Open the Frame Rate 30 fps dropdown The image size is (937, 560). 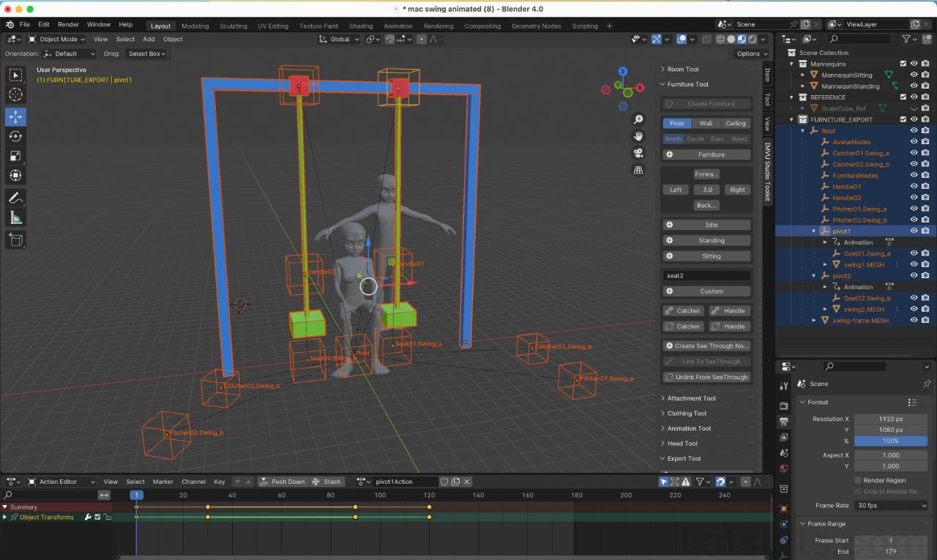click(891, 506)
